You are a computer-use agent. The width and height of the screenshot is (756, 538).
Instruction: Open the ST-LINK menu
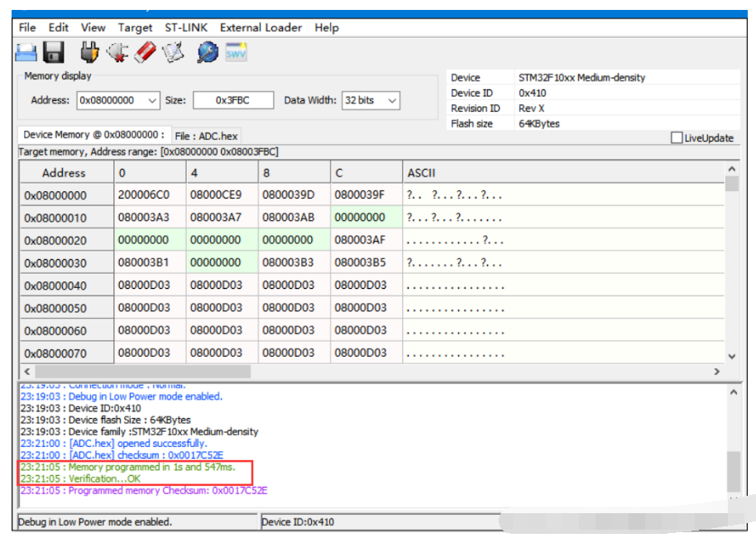[x=186, y=27]
